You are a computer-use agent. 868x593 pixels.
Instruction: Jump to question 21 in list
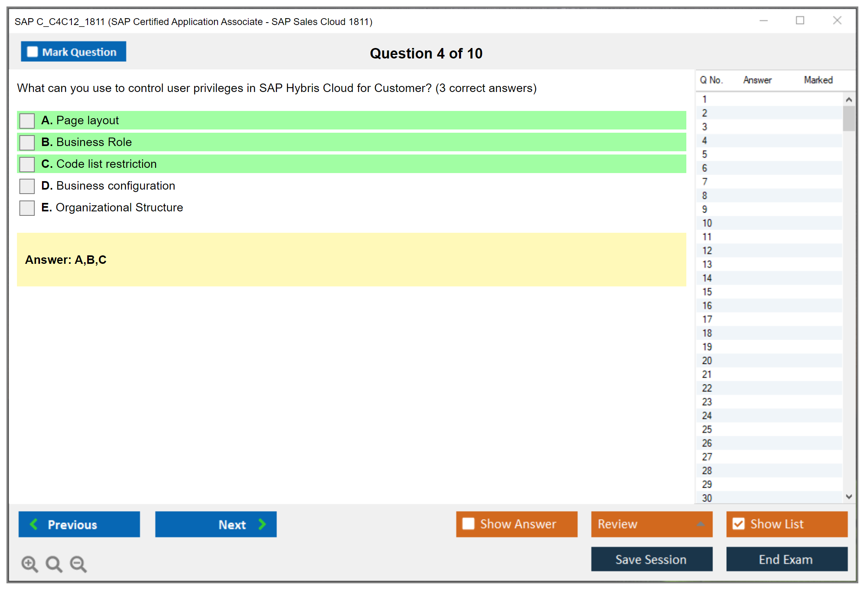[707, 374]
